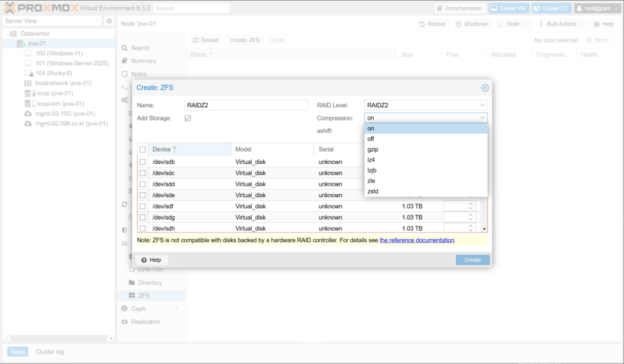The width and height of the screenshot is (624, 364).
Task: Select localnetwork (pve-01) grid icon
Action: (x=27, y=83)
